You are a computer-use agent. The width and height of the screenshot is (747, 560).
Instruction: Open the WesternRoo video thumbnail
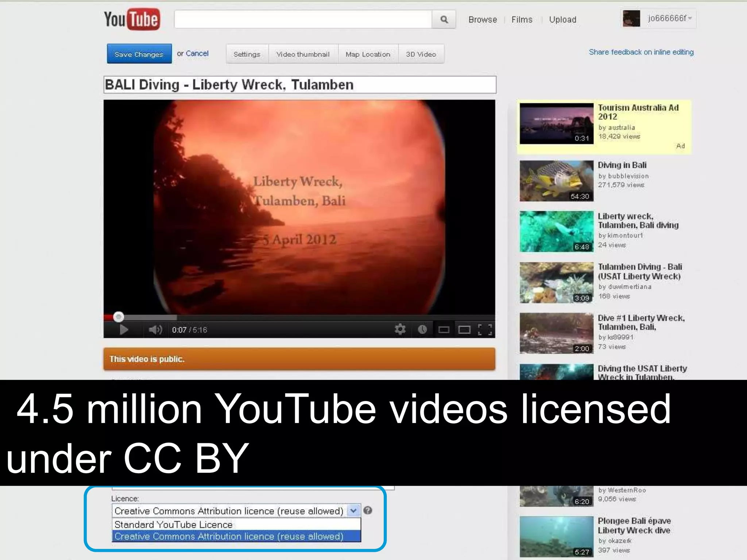pos(557,496)
